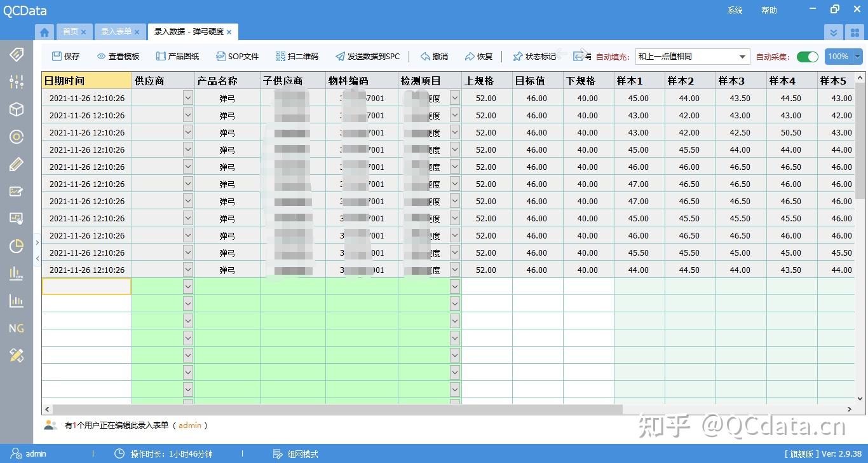Click the 保存 save button
The height and width of the screenshot is (463, 868).
(65, 56)
